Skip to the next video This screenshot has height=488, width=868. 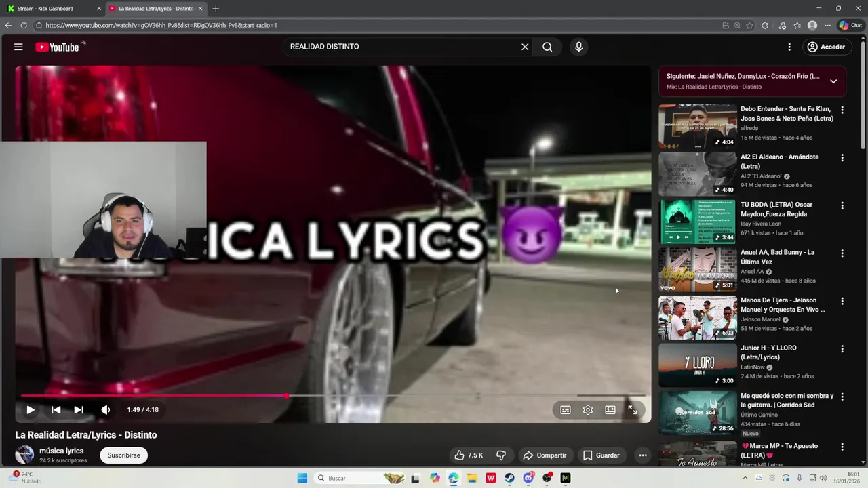(79, 409)
